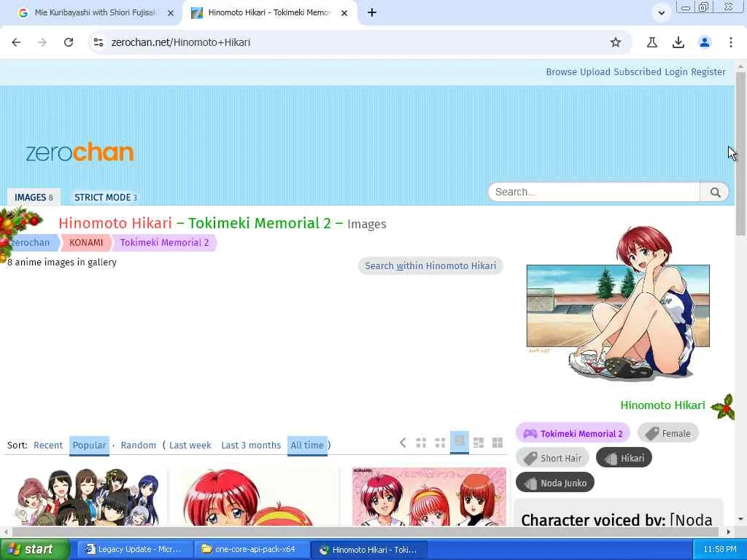
Task: Close the Hinomoto Hikari tab
Action: (344, 13)
